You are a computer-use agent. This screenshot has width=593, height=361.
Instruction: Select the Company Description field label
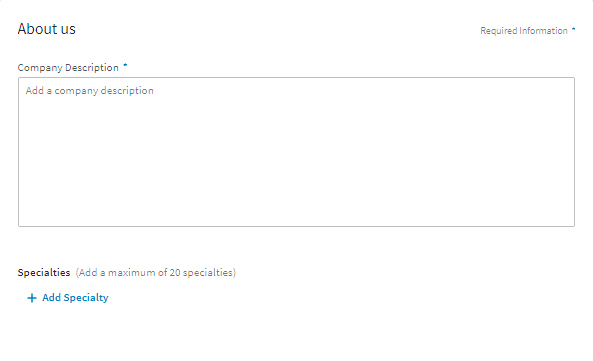pyautogui.click(x=68, y=68)
